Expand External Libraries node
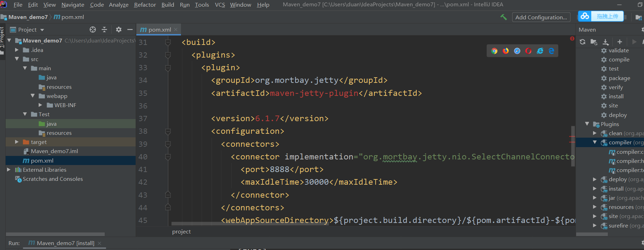The image size is (644, 250). [9, 170]
